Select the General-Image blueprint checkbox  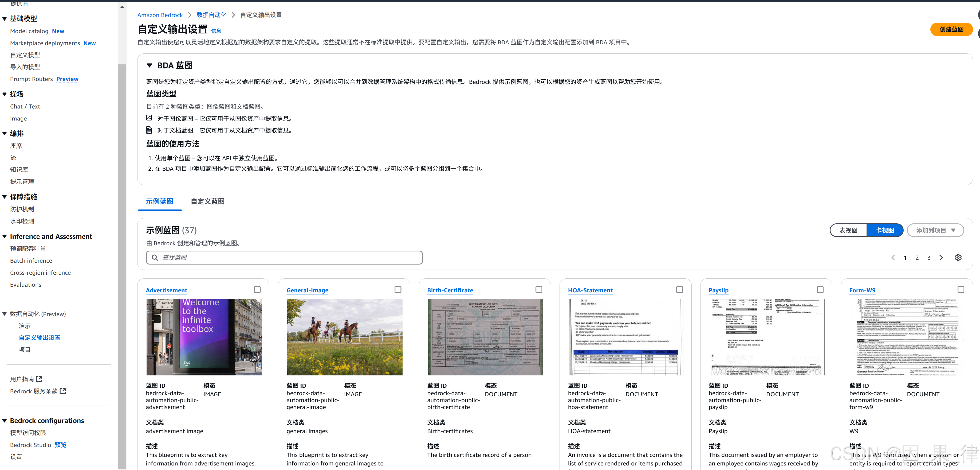click(x=398, y=289)
